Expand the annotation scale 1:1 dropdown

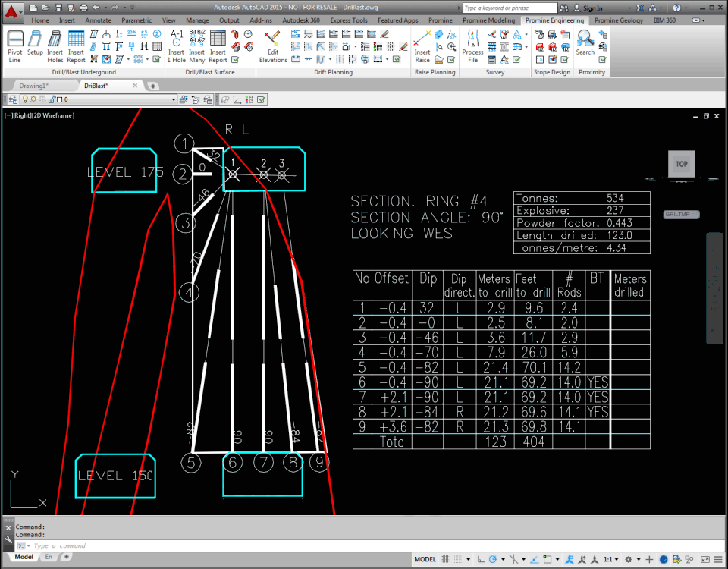(x=612, y=559)
